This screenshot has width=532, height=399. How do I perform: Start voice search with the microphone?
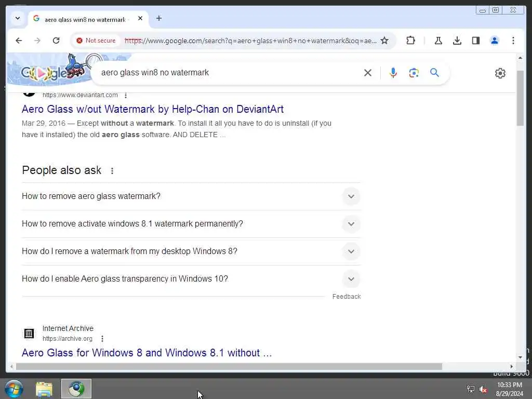tap(393, 73)
